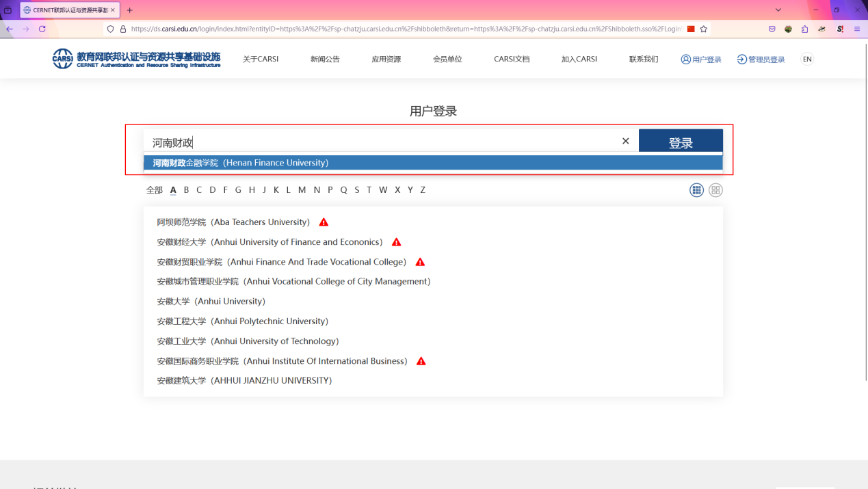The height and width of the screenshot is (489, 868).
Task: Filter universities by letter C
Action: point(199,190)
